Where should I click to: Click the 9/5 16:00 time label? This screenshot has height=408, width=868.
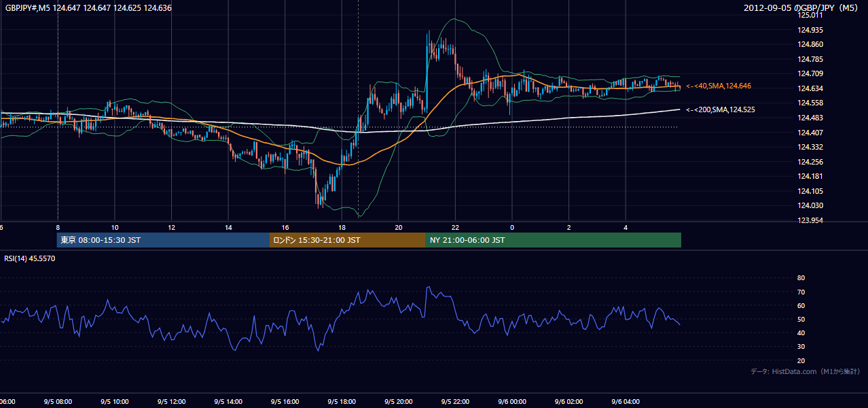[285, 401]
